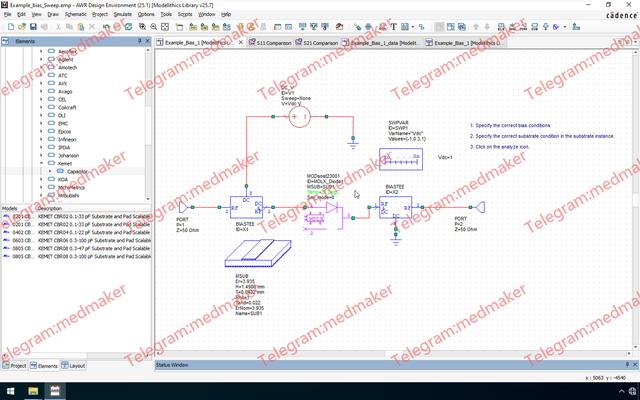Open the Simulate menu
This screenshot has width=640, height=400.
pos(122,14)
